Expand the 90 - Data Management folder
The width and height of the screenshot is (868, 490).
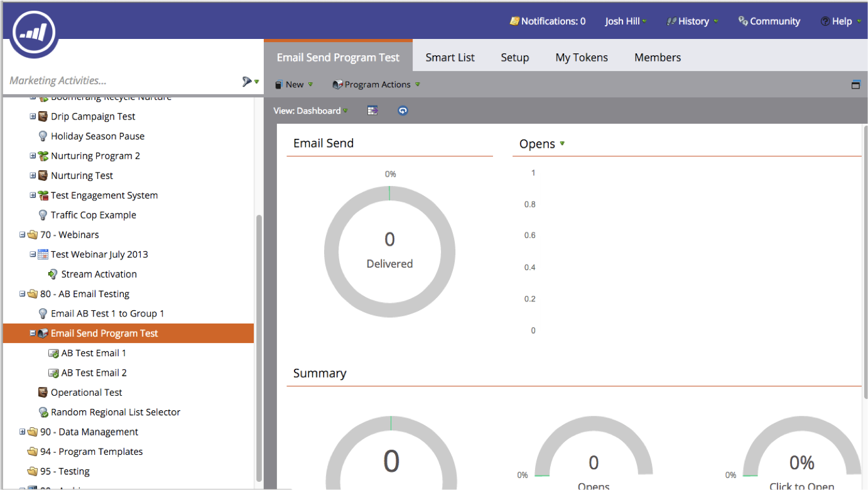point(23,432)
